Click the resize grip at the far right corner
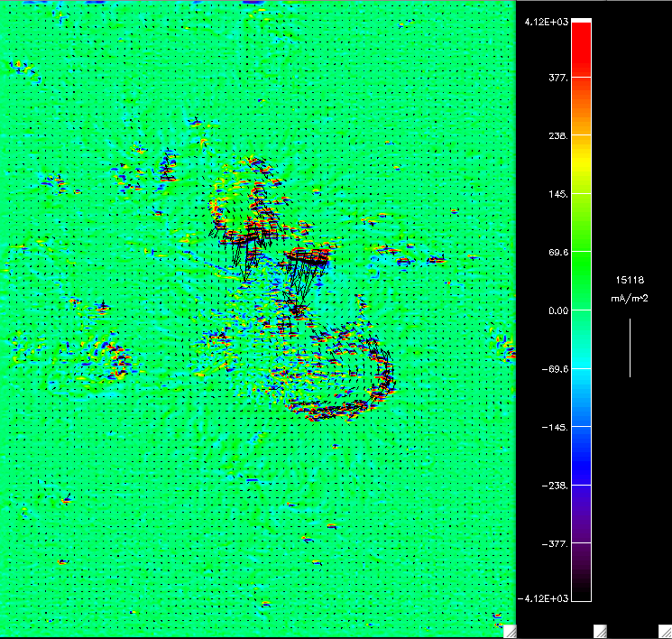This screenshot has height=639, width=672. click(665, 632)
